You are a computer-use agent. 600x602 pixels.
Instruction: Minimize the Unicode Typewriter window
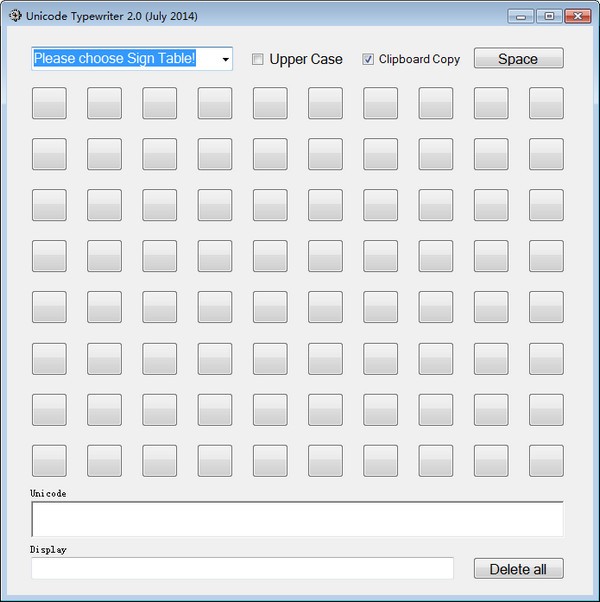[x=521, y=17]
